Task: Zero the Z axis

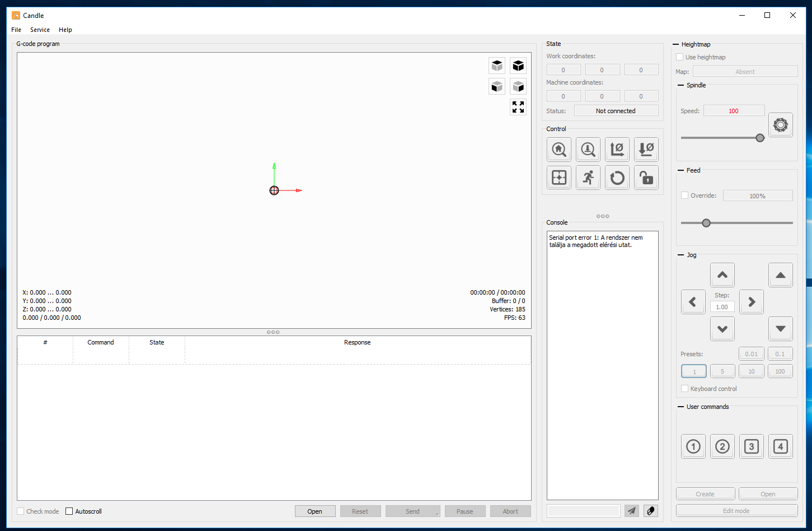Action: (x=646, y=150)
